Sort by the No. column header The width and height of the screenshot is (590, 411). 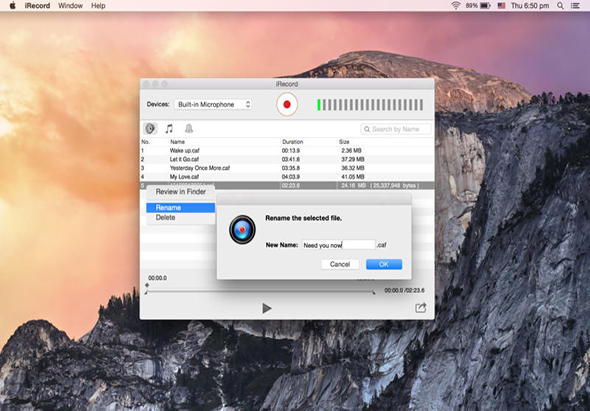pos(145,142)
